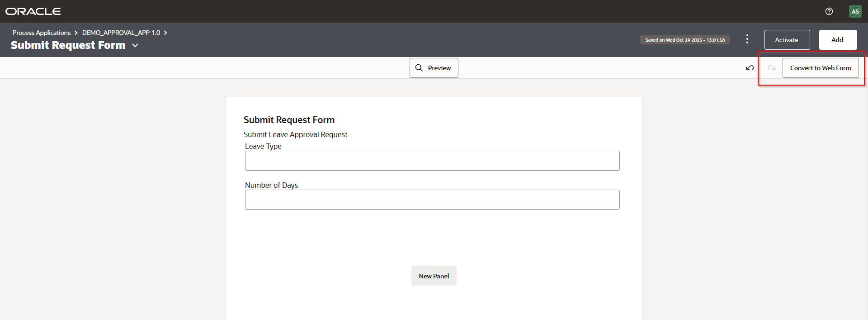Select the Submit Leave Approval Request description
Viewport: 868px width, 320px height.
coord(295,134)
